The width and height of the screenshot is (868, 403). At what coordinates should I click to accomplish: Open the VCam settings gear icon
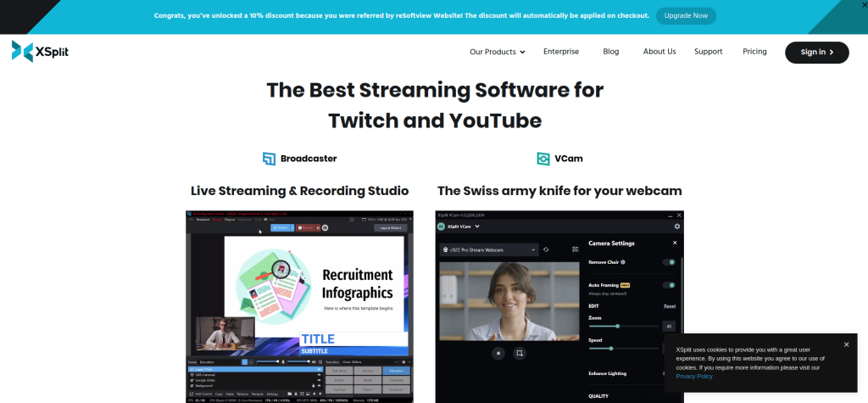676,227
